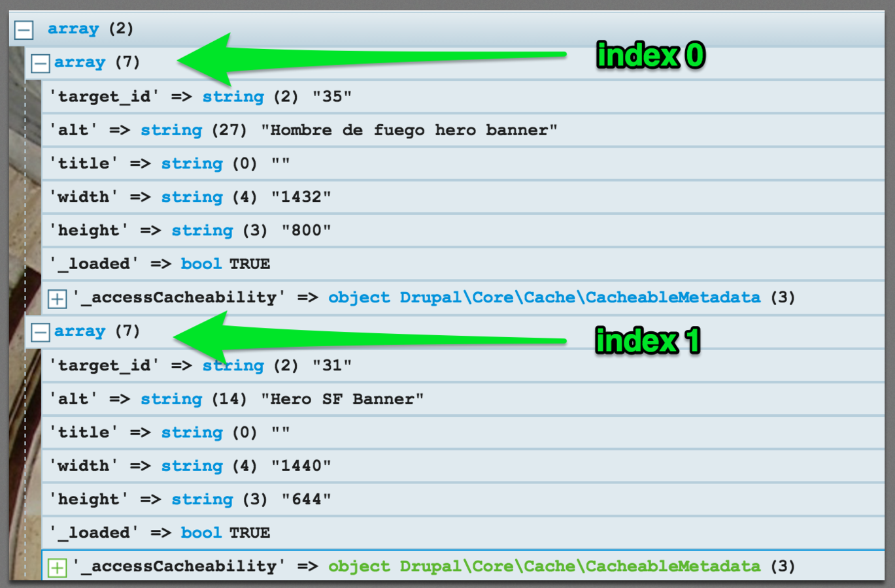Select the row target_id string "35"
Screen dimensions: 895x588
(463, 97)
